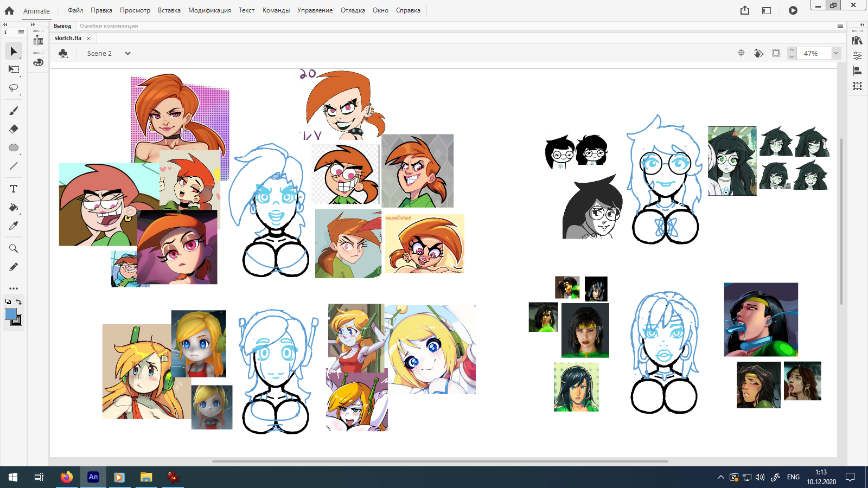This screenshot has height=488, width=868.
Task: Select the Brush tool
Action: (x=14, y=111)
